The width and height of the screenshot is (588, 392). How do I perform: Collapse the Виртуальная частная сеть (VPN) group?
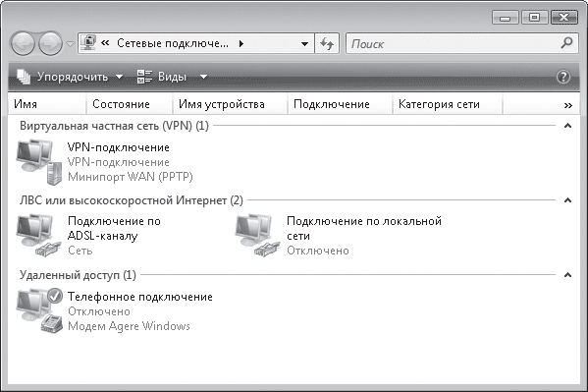567,126
